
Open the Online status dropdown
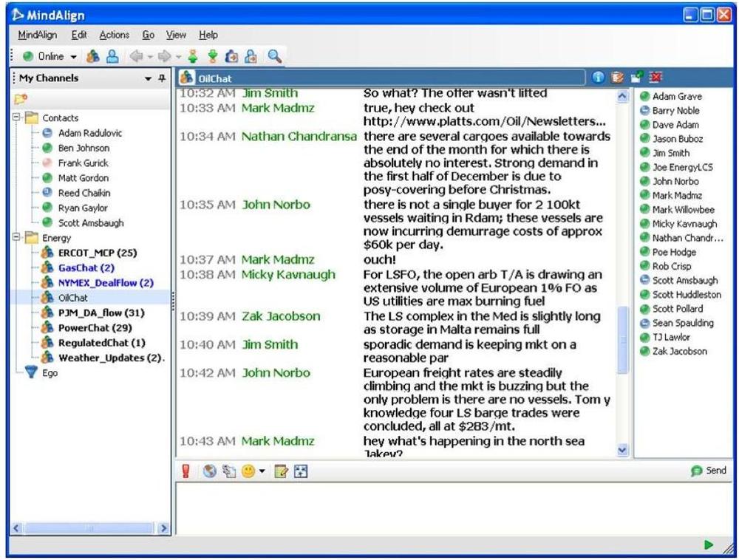coord(74,57)
